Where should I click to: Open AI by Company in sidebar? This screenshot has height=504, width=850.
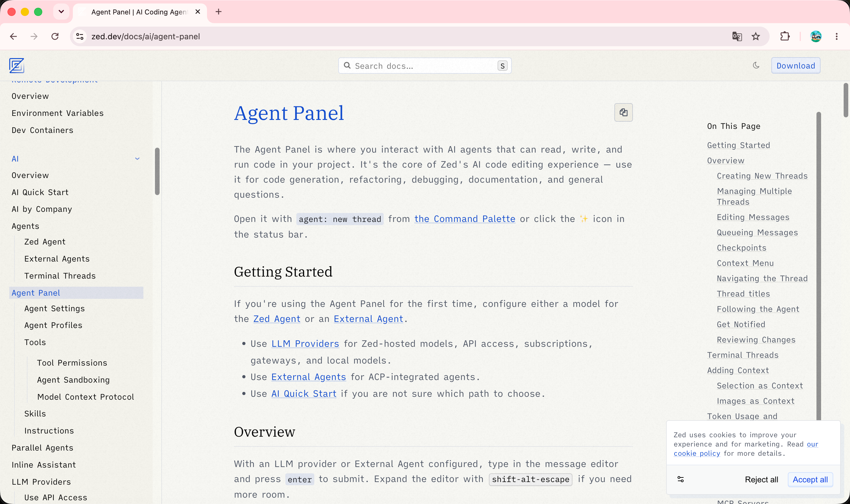click(42, 209)
